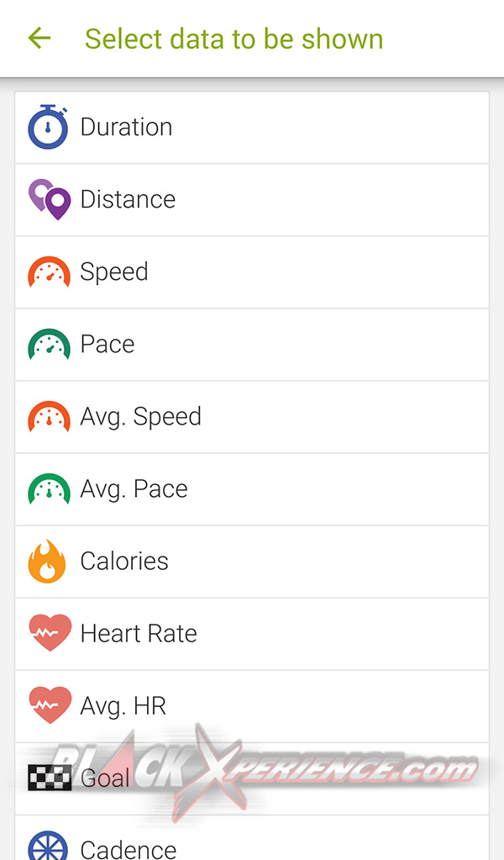Click the green Pace gauge icon
504x860 pixels.
pos(49,345)
